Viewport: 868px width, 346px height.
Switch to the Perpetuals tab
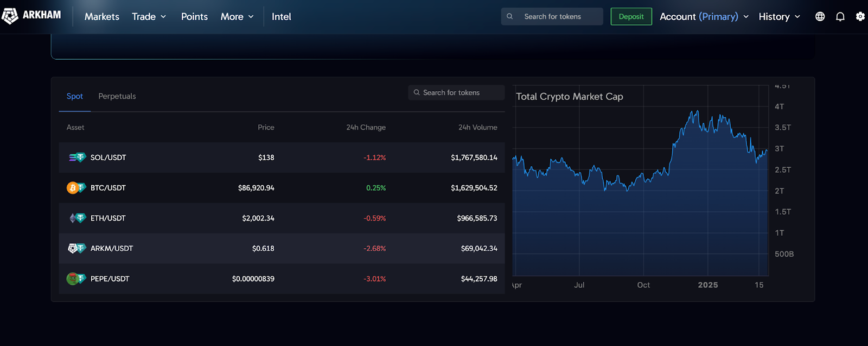[117, 96]
